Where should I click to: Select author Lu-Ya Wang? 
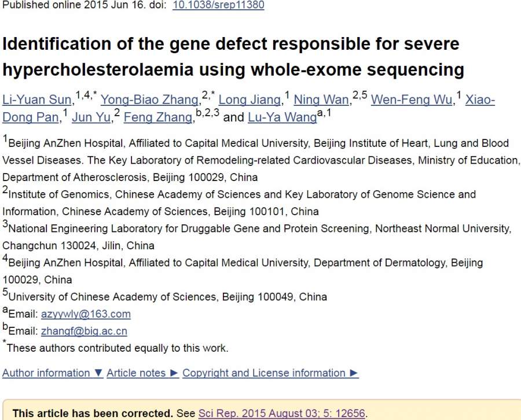(x=282, y=117)
